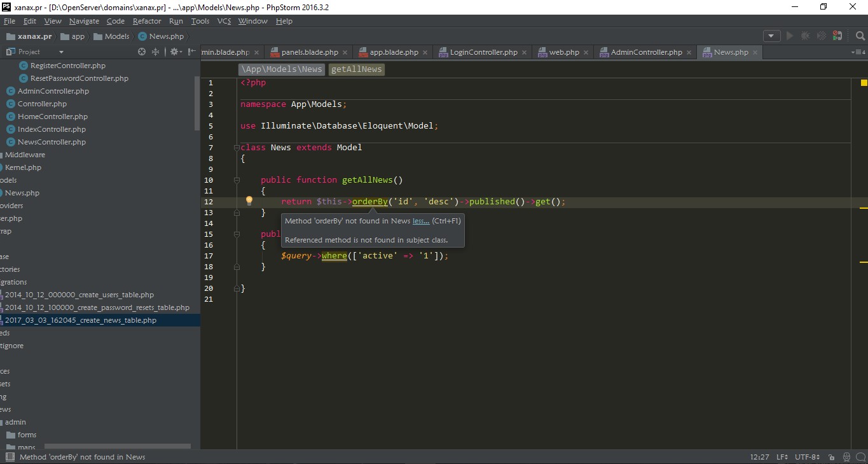The height and width of the screenshot is (464, 868).
Task: Toggle the read-only lock icon in status bar
Action: [x=832, y=457]
